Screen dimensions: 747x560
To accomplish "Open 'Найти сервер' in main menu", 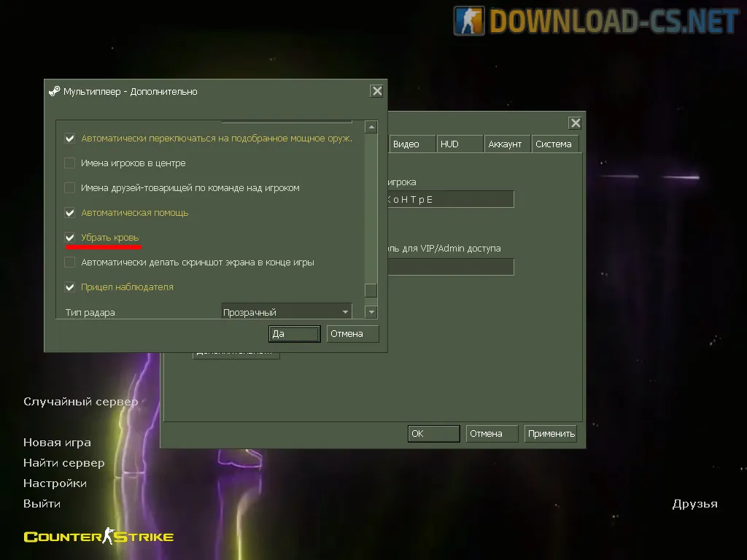I will (64, 463).
